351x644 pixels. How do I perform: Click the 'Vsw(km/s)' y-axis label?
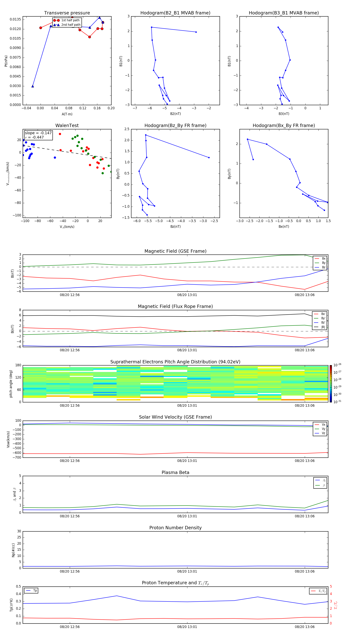point(8,439)
